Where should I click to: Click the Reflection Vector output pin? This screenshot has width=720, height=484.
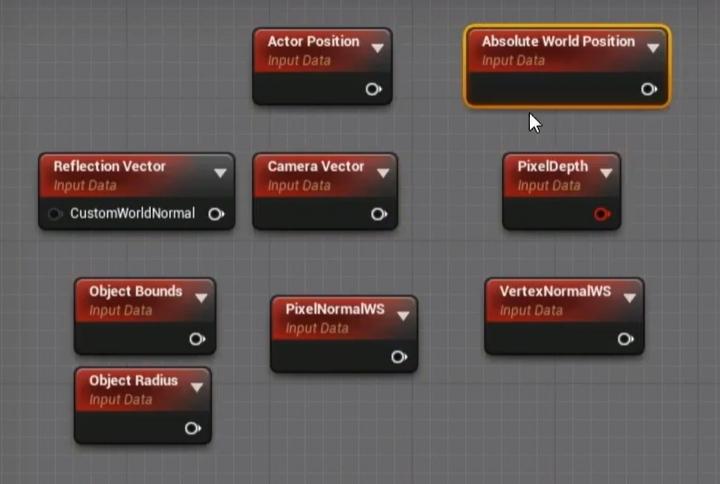(216, 214)
